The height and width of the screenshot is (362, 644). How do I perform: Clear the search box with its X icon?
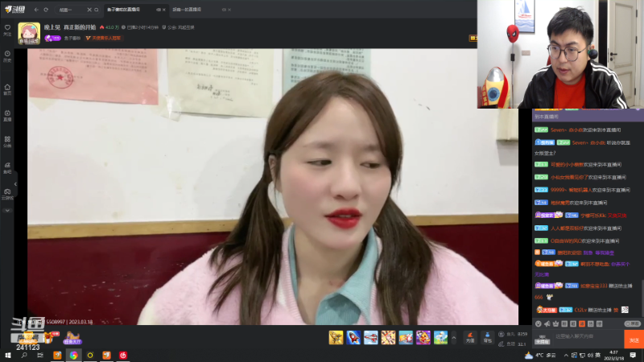click(x=89, y=10)
